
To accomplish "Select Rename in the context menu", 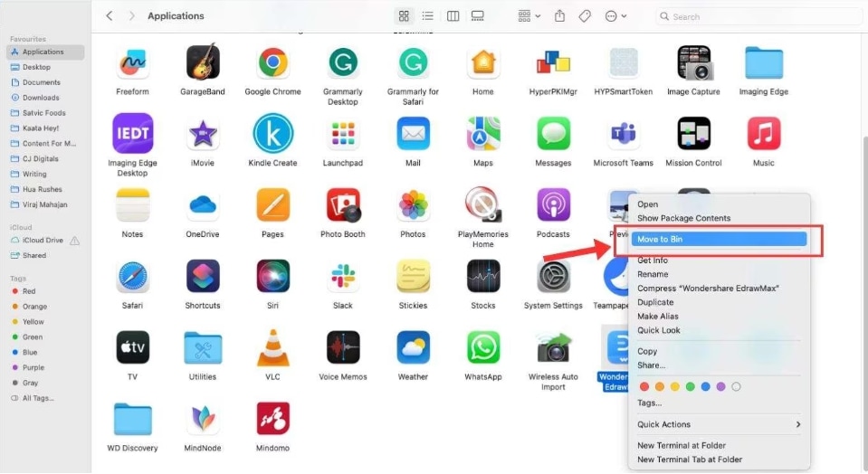I will (x=653, y=274).
